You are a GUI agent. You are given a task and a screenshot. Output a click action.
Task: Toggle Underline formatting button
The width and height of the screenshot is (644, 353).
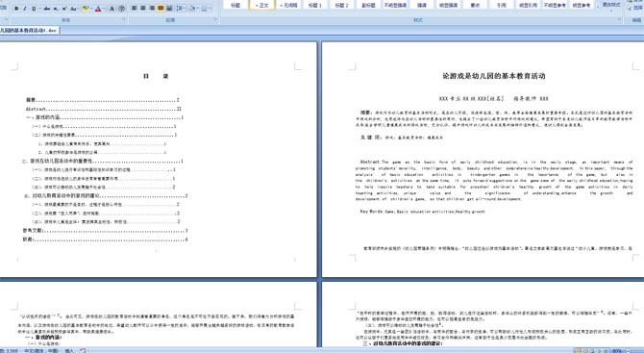[x=34, y=9]
